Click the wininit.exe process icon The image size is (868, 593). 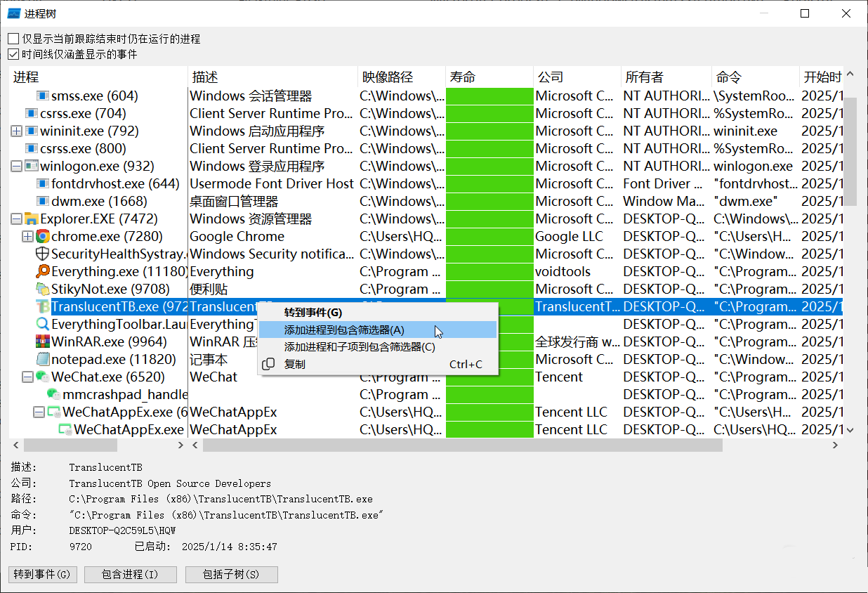(x=31, y=131)
